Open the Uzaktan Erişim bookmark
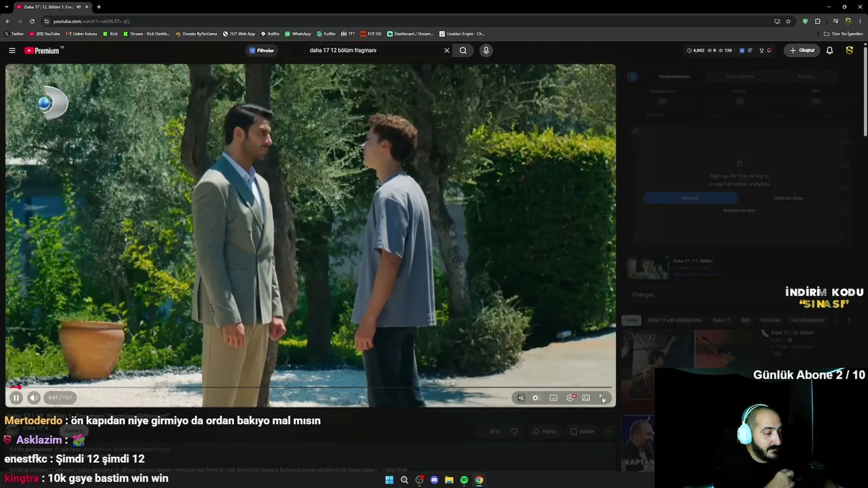The image size is (868, 488). click(462, 34)
